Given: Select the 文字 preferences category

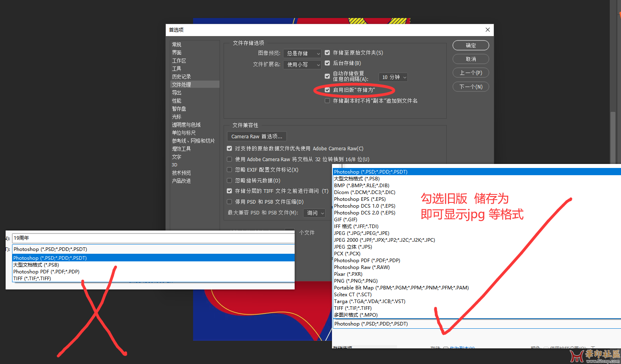Looking at the screenshot, I should [177, 156].
